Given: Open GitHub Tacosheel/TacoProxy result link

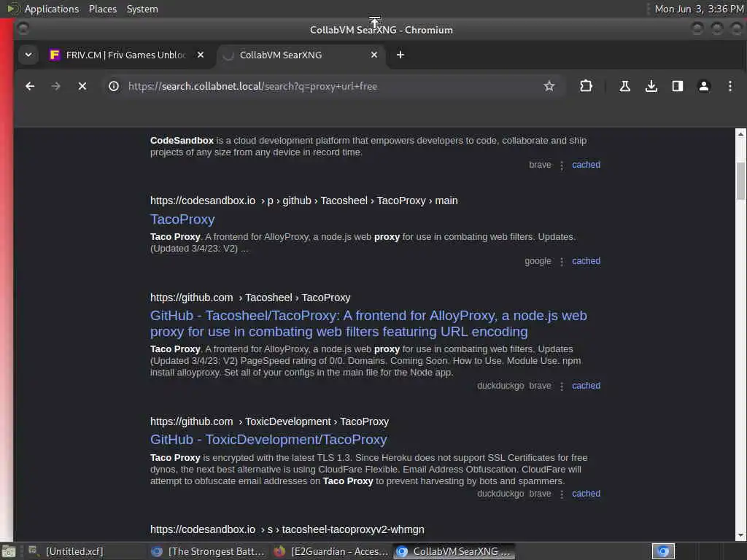Looking at the screenshot, I should [x=368, y=324].
